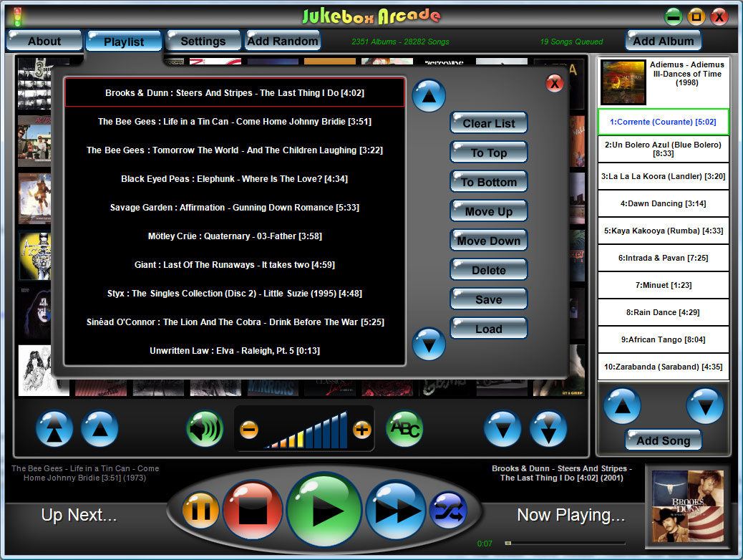Skip to next song with fast-forward button
The width and height of the screenshot is (743, 560).
point(396,510)
